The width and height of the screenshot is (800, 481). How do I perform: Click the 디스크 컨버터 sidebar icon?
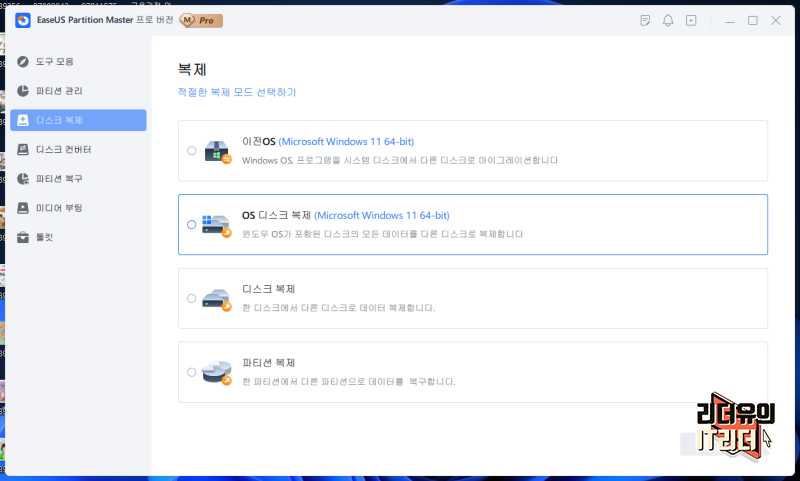23,149
